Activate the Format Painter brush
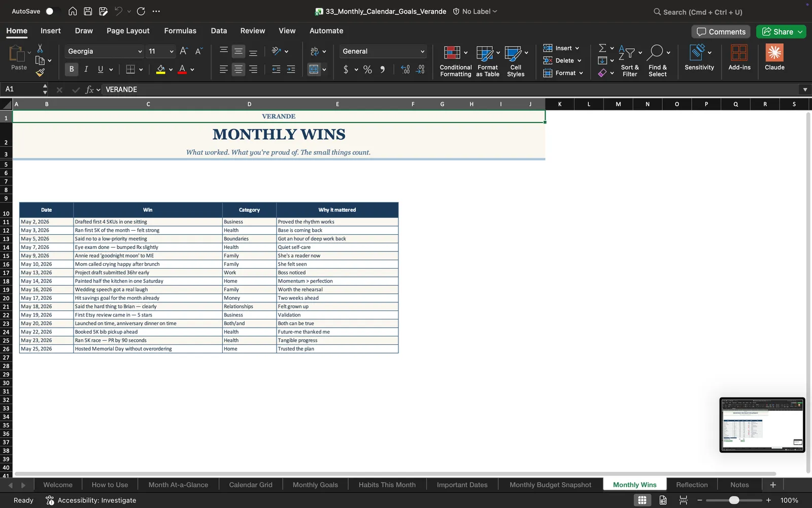 click(x=40, y=72)
